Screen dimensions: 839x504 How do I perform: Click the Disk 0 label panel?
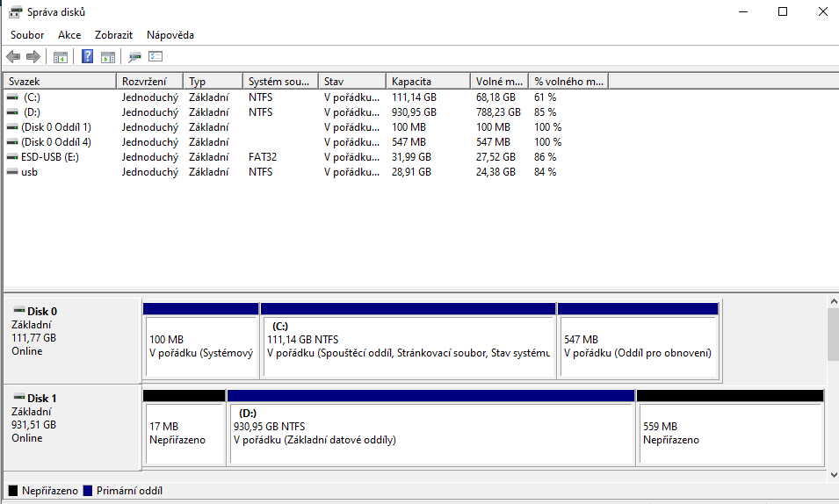[x=73, y=341]
